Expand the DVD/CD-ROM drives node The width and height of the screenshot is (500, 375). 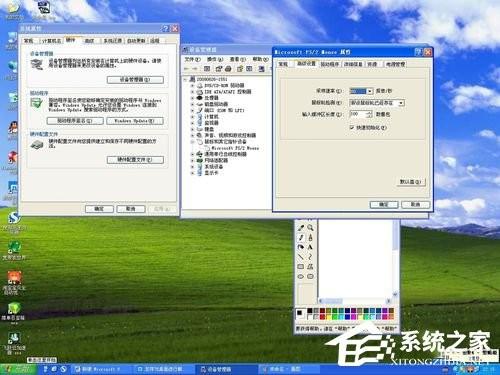click(x=192, y=85)
